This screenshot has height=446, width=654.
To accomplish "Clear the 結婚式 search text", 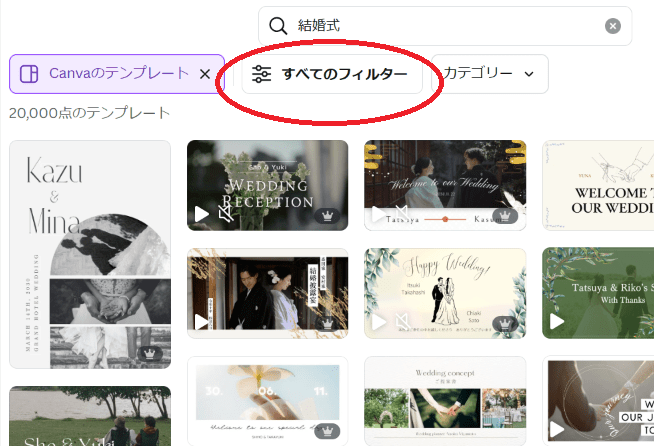I will tap(612, 26).
